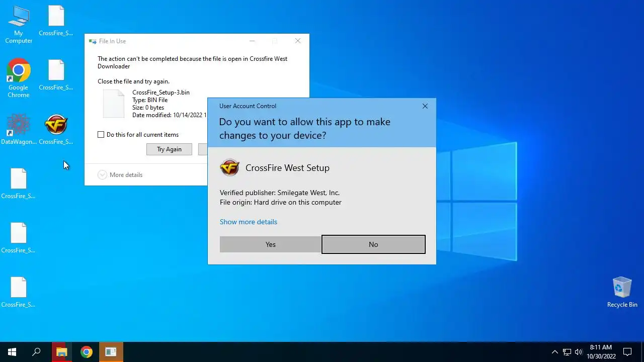Check Do this for all current items
The image size is (644, 362).
pyautogui.click(x=101, y=135)
